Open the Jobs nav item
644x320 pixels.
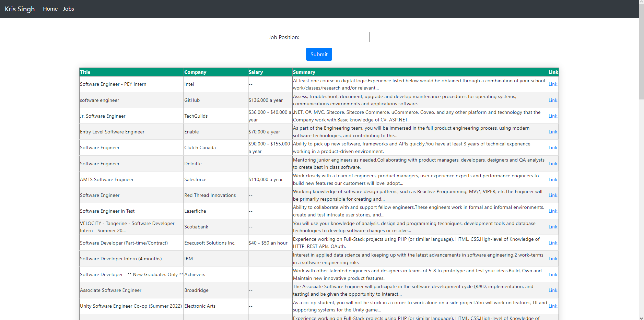pyautogui.click(x=69, y=9)
